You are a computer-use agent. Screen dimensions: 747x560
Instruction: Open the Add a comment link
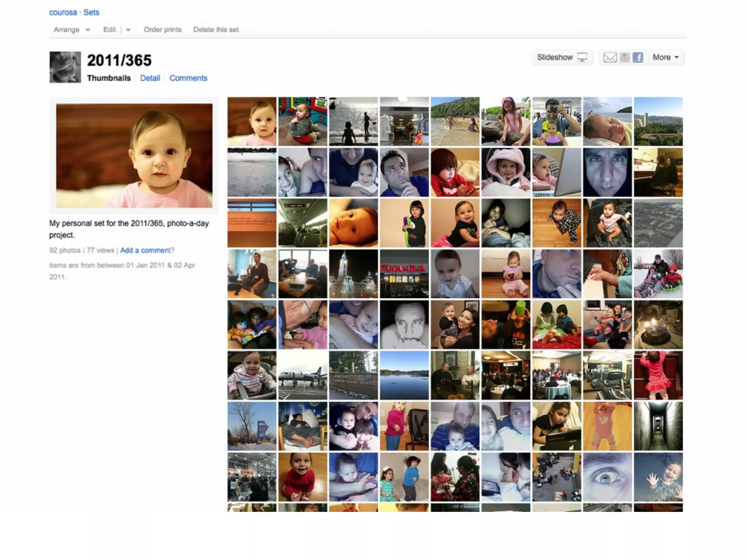(146, 250)
